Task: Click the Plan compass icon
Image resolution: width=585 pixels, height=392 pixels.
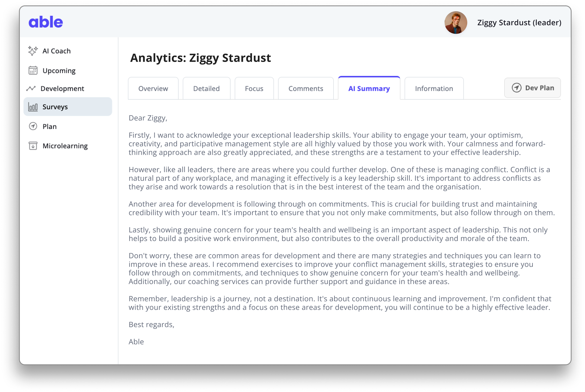Action: pyautogui.click(x=33, y=126)
